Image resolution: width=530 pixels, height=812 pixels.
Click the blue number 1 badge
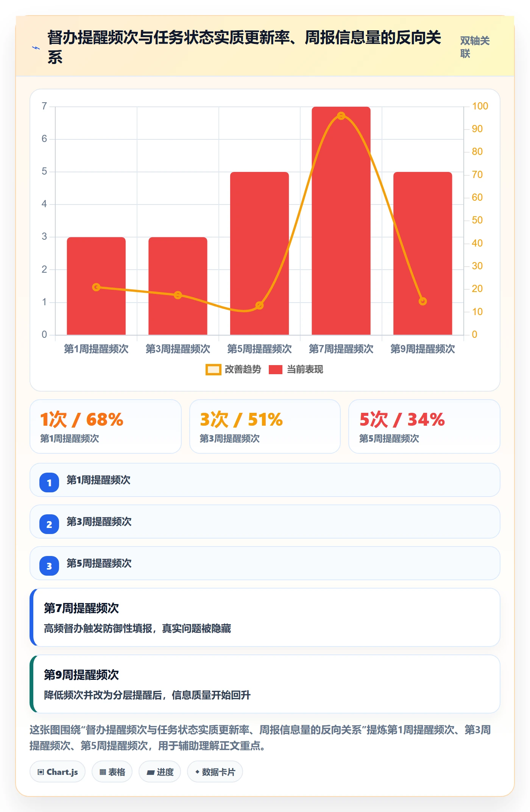point(49,483)
